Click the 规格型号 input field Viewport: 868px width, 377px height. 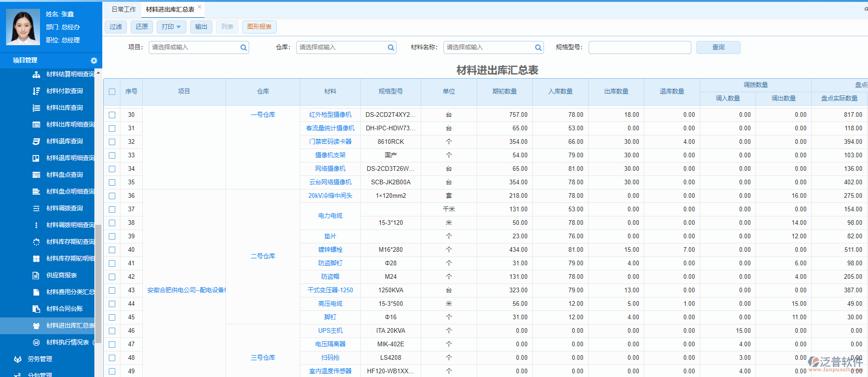[640, 47]
